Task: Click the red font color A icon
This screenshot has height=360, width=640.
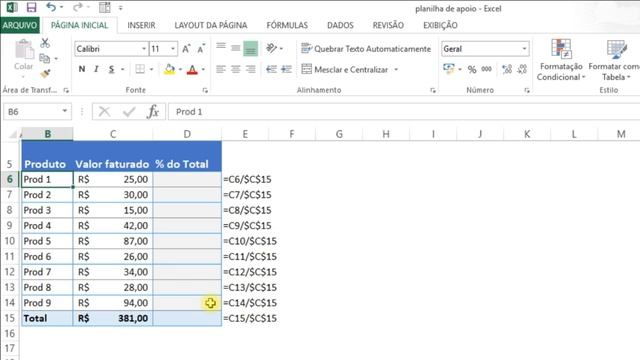Action: [x=192, y=69]
